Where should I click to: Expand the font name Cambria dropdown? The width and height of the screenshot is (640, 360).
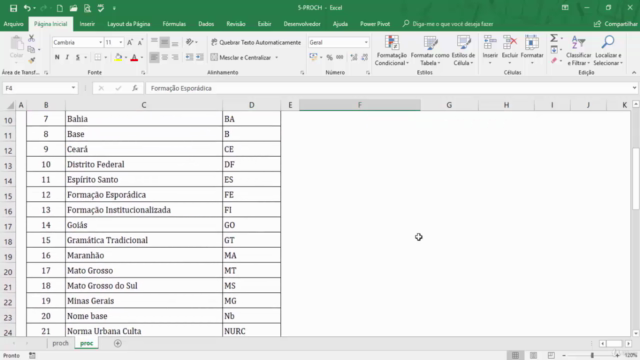(100, 42)
